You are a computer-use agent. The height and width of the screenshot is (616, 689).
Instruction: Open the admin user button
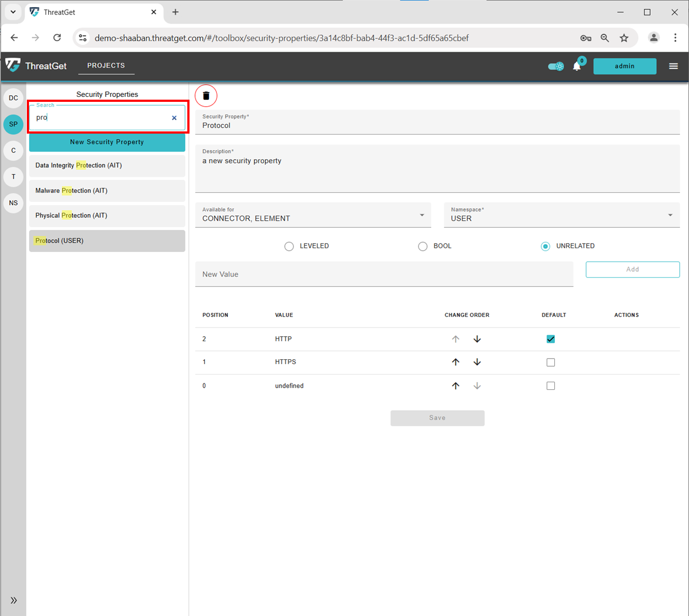click(625, 66)
